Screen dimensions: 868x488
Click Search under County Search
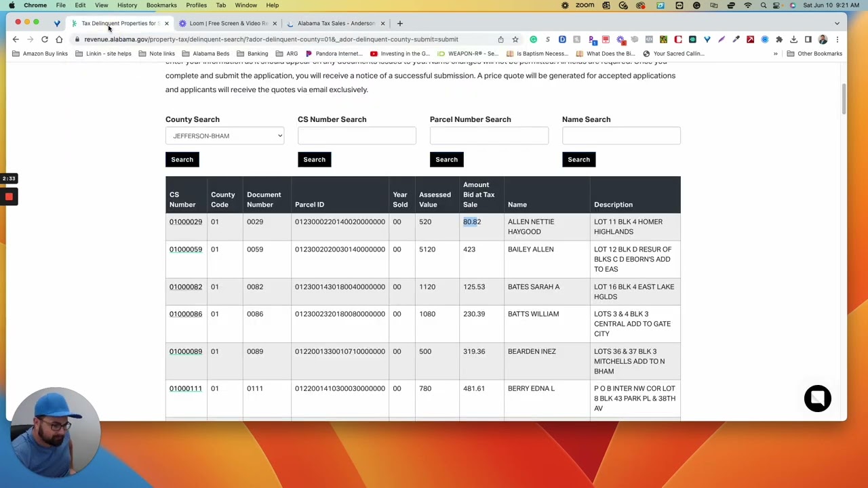pos(182,159)
